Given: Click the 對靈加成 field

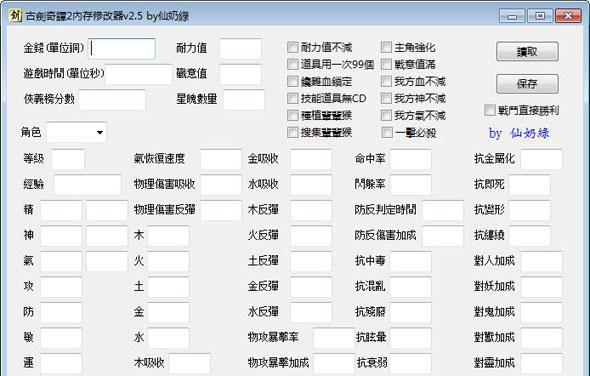Looking at the screenshot, I should [541, 363].
